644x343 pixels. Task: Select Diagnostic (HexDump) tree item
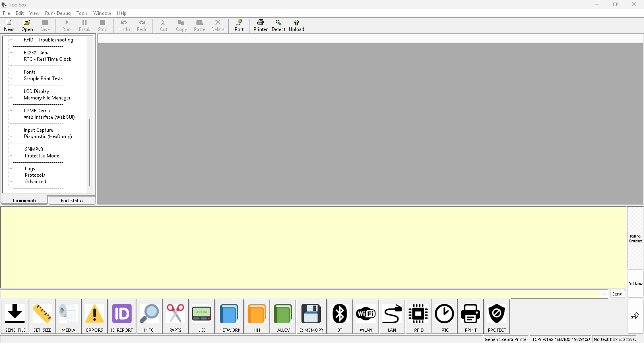point(48,136)
